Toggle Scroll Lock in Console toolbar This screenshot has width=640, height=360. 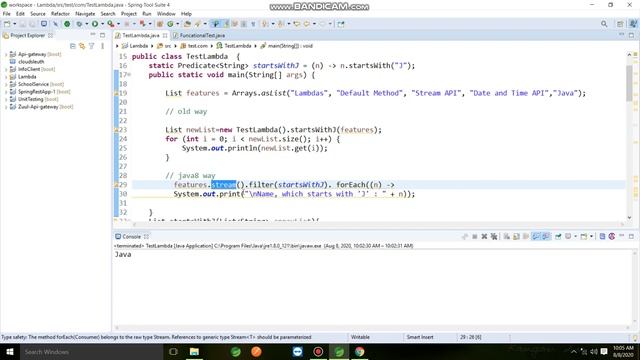coord(516,236)
